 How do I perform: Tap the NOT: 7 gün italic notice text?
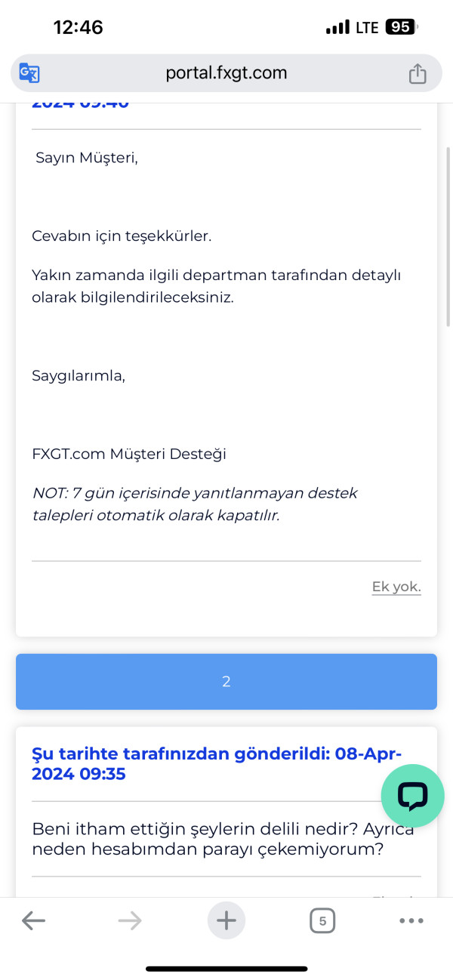tap(195, 506)
